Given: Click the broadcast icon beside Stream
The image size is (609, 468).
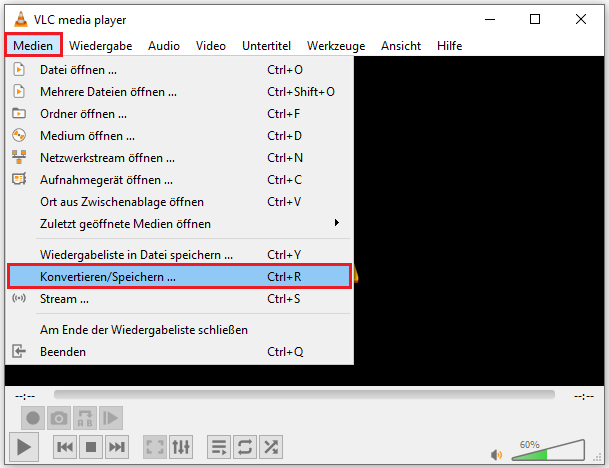Looking at the screenshot, I should point(19,298).
